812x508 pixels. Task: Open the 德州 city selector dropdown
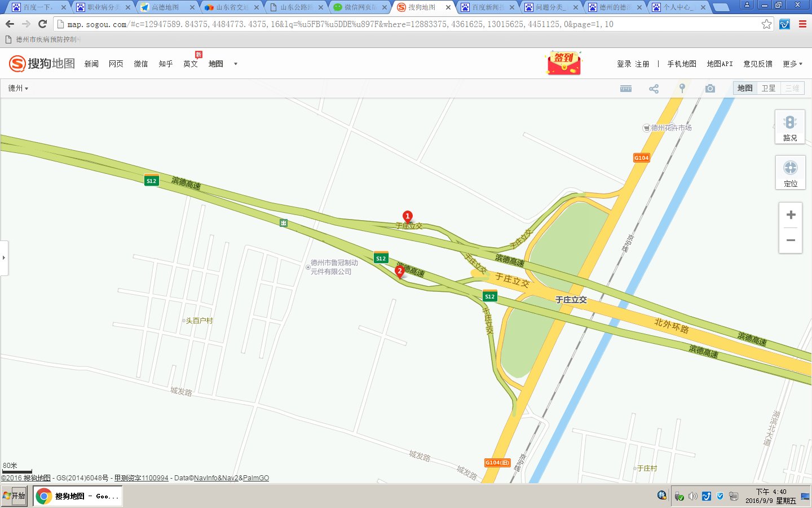pos(18,88)
